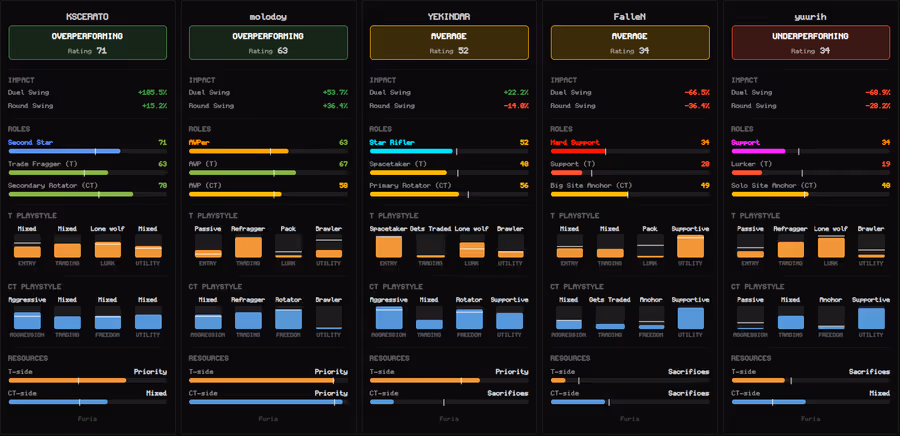This screenshot has height=436, width=900.
Task: Click the FalleN player name heading
Action: (630, 17)
